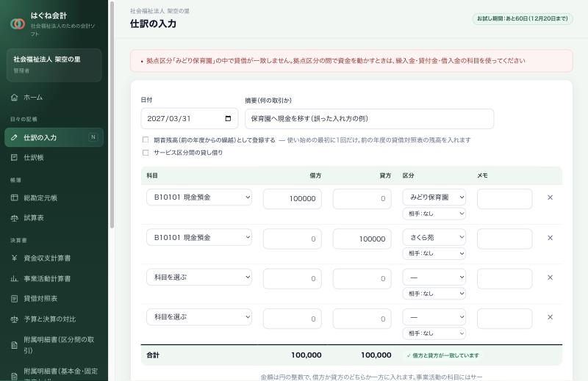Click debit field in third row
The height and width of the screenshot is (381, 588).
293,279
